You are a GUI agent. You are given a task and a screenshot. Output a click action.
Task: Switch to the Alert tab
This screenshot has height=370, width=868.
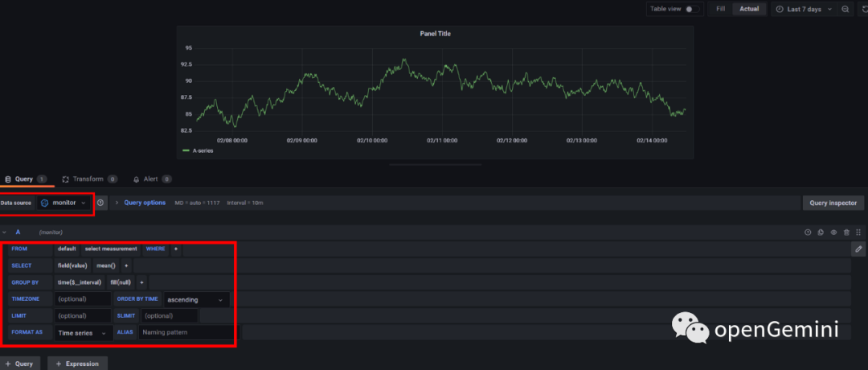click(152, 179)
